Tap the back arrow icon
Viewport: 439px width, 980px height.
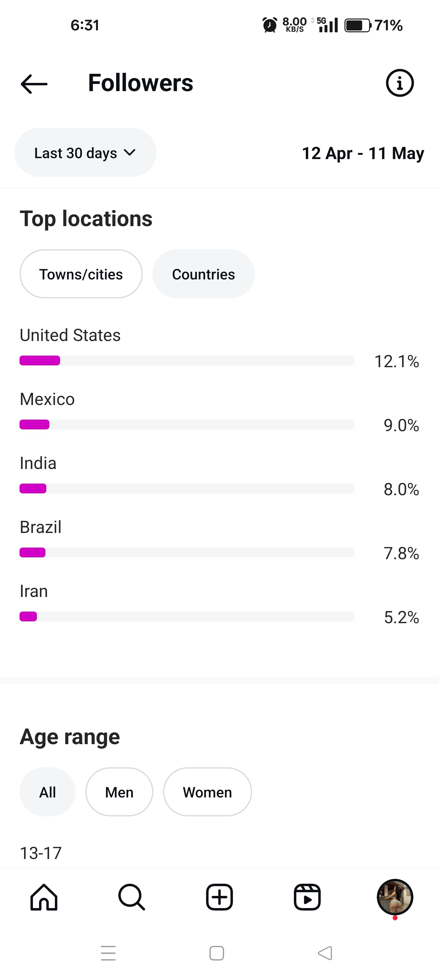pyautogui.click(x=34, y=84)
